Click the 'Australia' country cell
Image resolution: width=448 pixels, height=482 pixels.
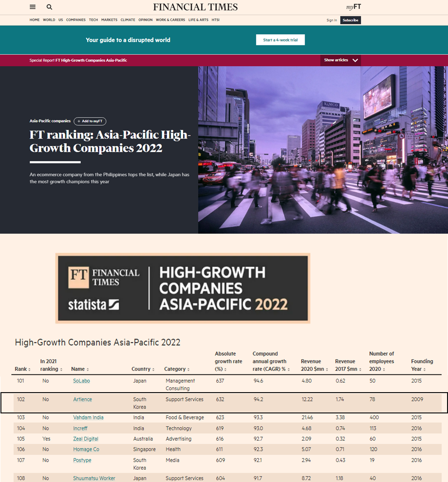(x=143, y=439)
